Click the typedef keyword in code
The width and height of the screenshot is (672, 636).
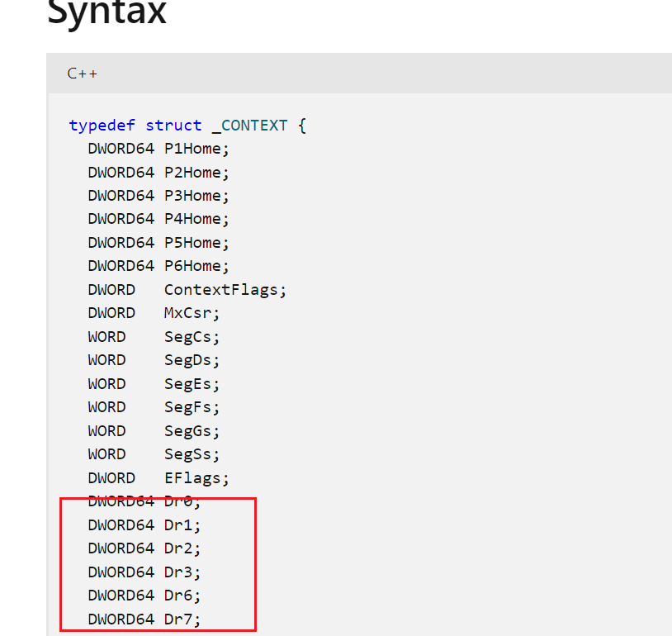pyautogui.click(x=102, y=126)
